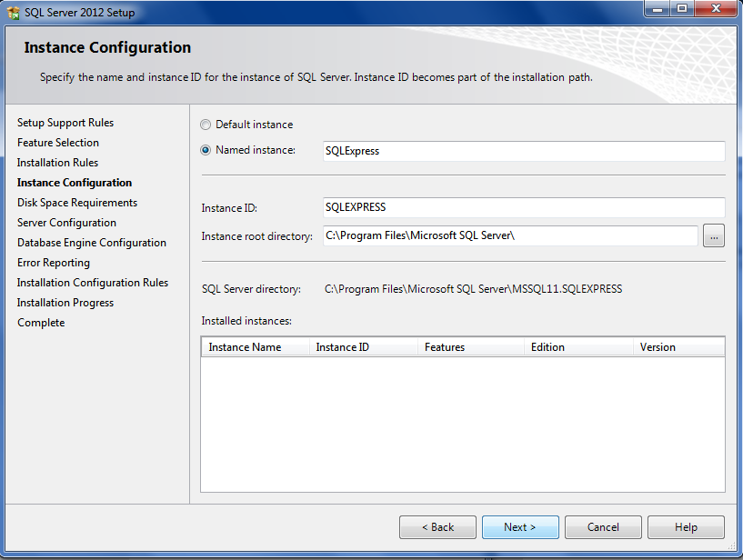
Task: Select the Named instance radio button
Action: coord(206,150)
